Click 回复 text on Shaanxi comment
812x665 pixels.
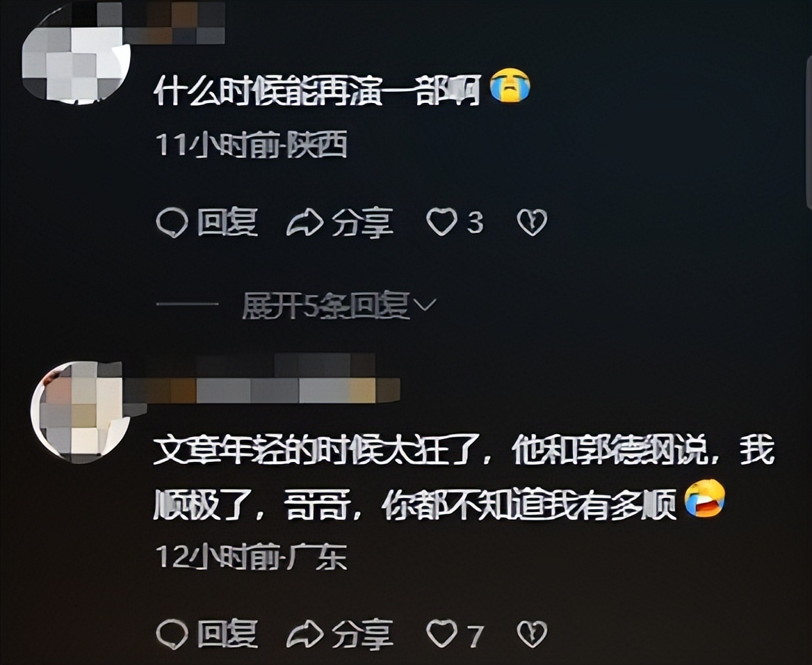tap(227, 223)
